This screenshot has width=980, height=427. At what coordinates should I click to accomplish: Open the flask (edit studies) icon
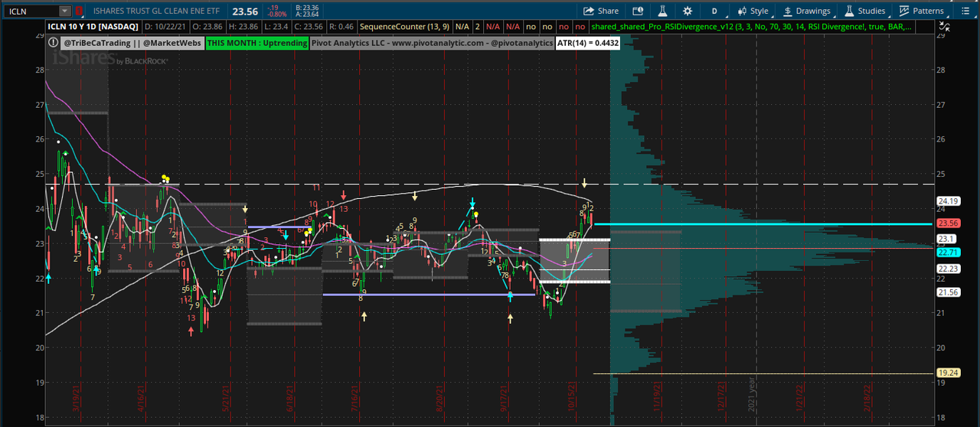coord(662,11)
